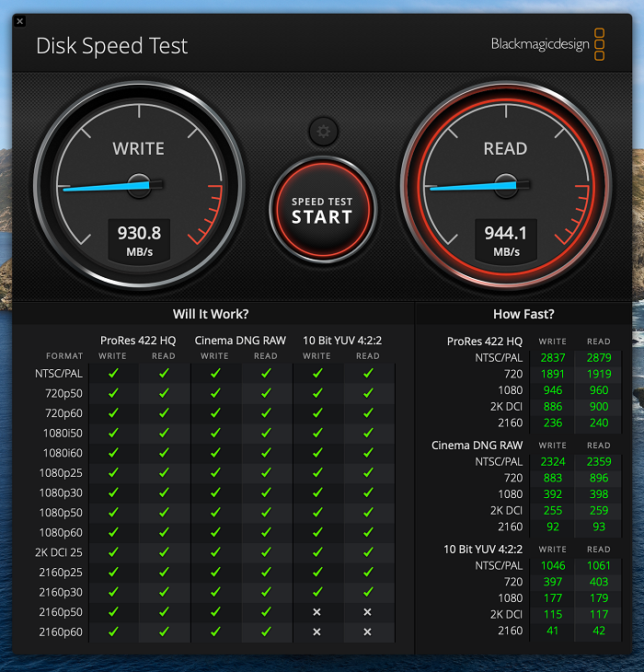This screenshot has width=644, height=672.
Task: Click the ProRes 422 HQ read checkmark for 2K DCI 25
Action: [164, 552]
